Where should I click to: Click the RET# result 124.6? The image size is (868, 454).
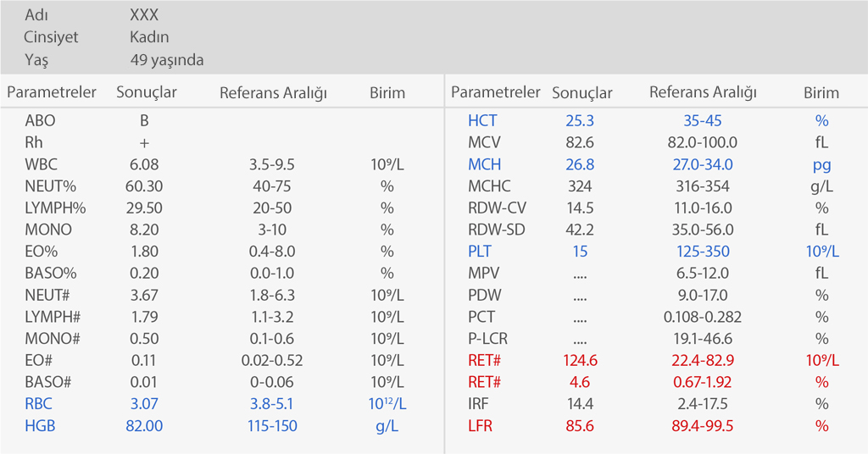point(580,360)
